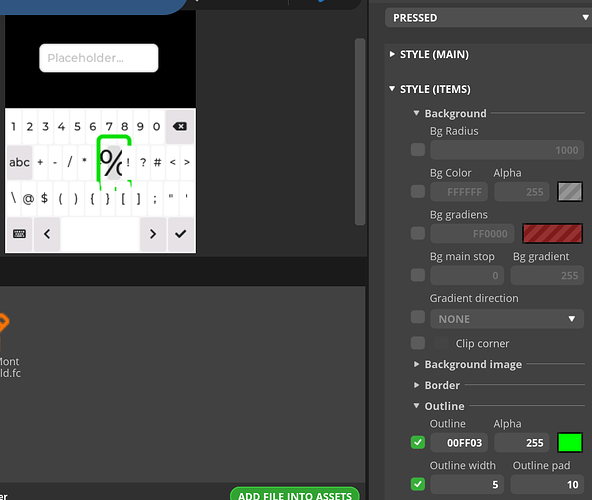Click the checkmark confirm key on keyboard
Image resolution: width=592 pixels, height=500 pixels.
pos(181,234)
